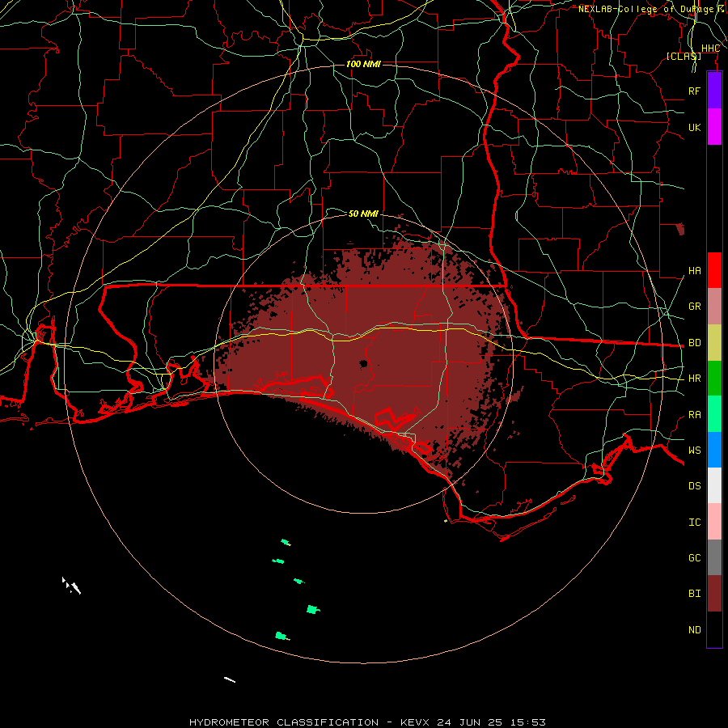Click the BI legend label

(694, 594)
